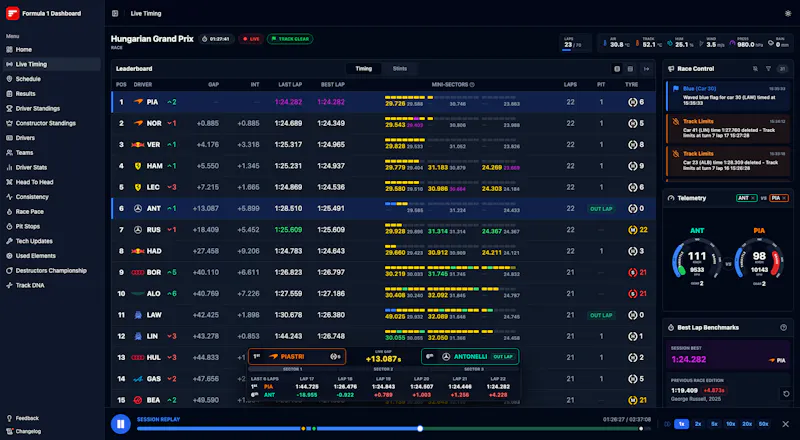The width and height of the screenshot is (800, 440).
Task: Click the search icon in Race Control
Action: [755, 69]
